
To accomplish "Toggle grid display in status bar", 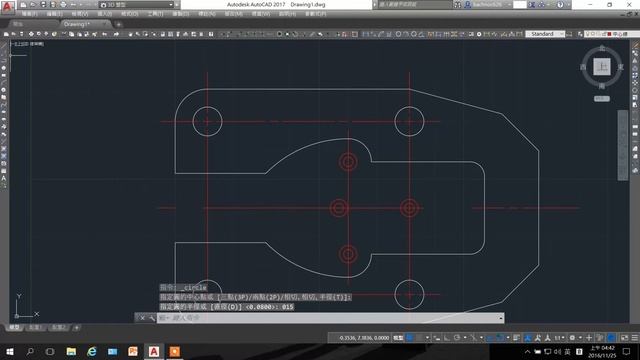I will point(410,338).
